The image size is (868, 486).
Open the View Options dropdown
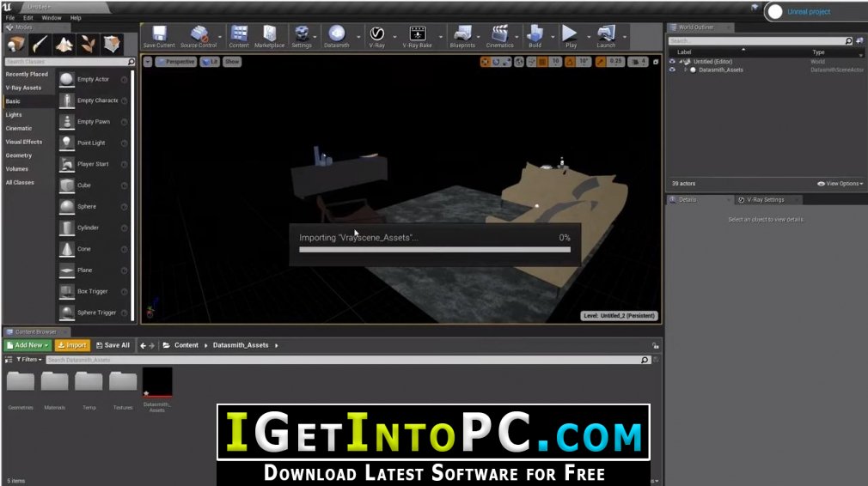(x=840, y=184)
